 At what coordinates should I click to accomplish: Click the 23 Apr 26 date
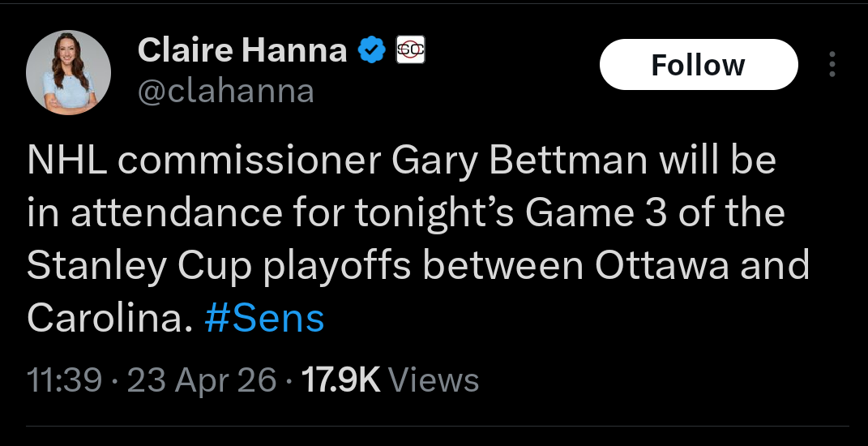203,380
